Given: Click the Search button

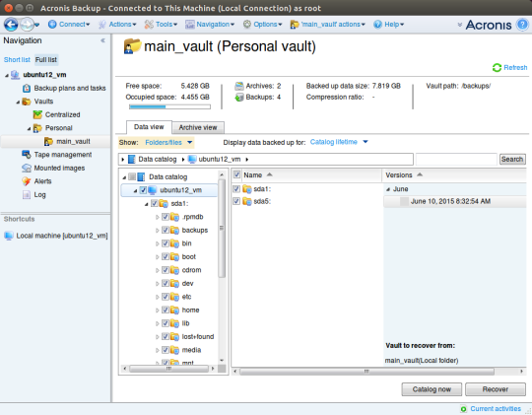Looking at the screenshot, I should click(x=512, y=160).
